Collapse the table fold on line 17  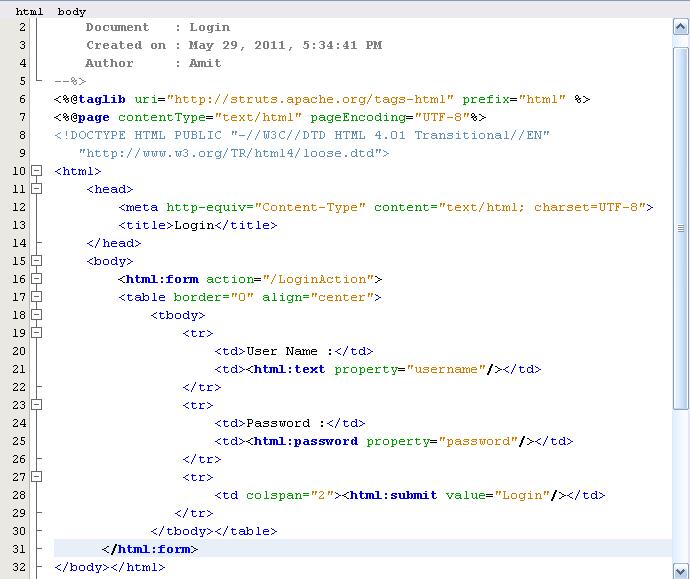(37, 297)
